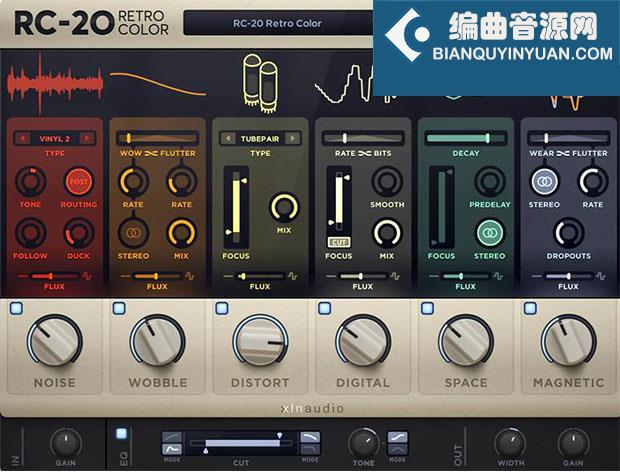Image resolution: width=620 pixels, height=472 pixels.
Task: Select lower high-cut filter mode button
Action: coord(310,449)
